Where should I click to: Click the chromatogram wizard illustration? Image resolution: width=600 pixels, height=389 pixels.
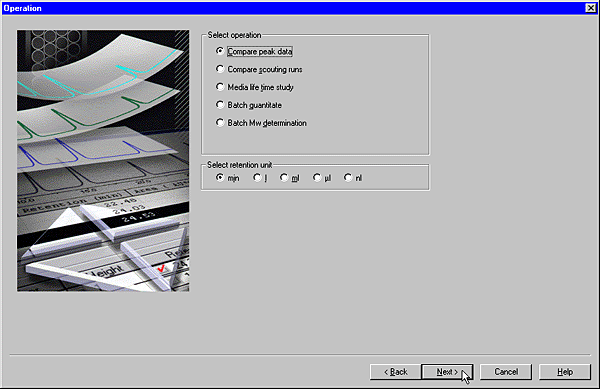(103, 161)
